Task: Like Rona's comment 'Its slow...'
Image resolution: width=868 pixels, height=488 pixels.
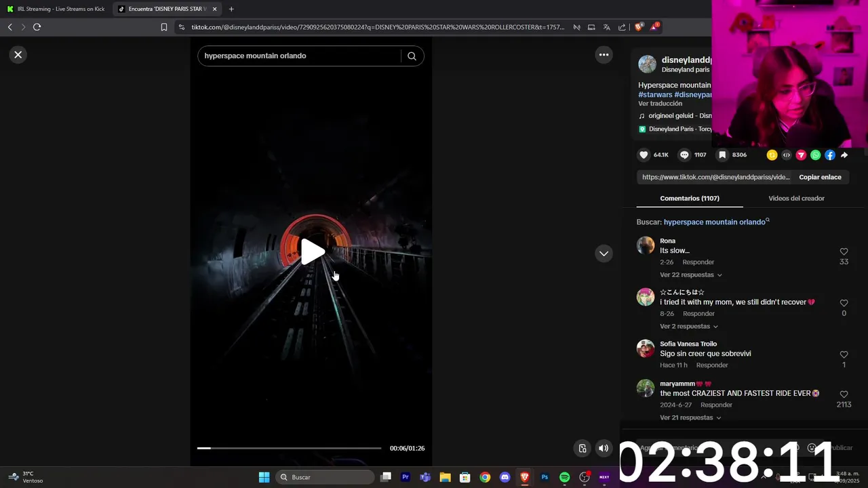Action: coord(844,251)
